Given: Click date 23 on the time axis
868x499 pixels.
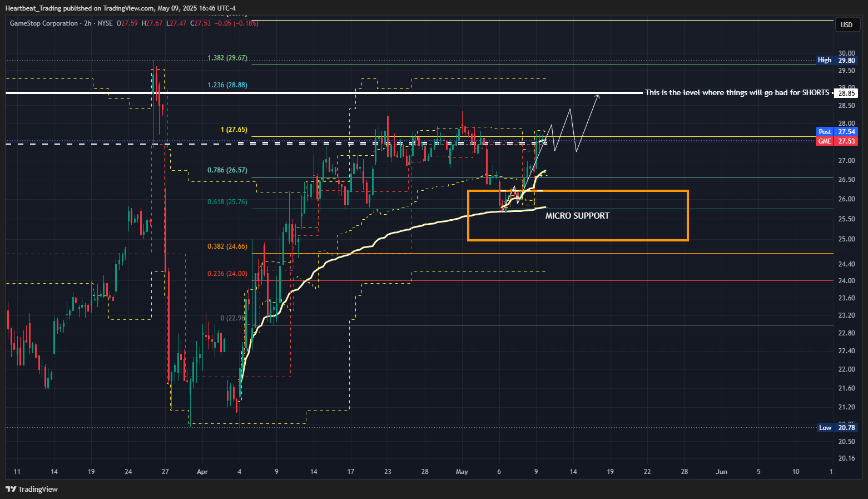Looking at the screenshot, I should 388,472.
